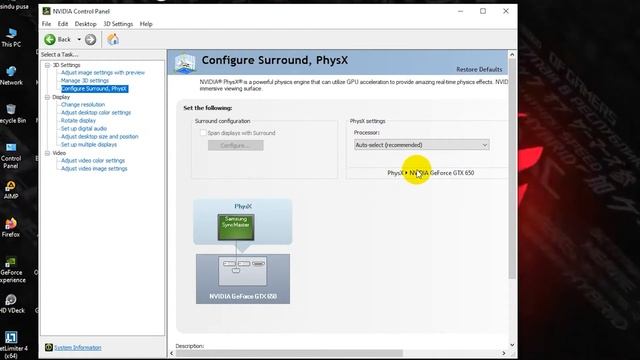Click the Configure Surround PhysX header icon
This screenshot has height=360, width=640.
(185, 63)
